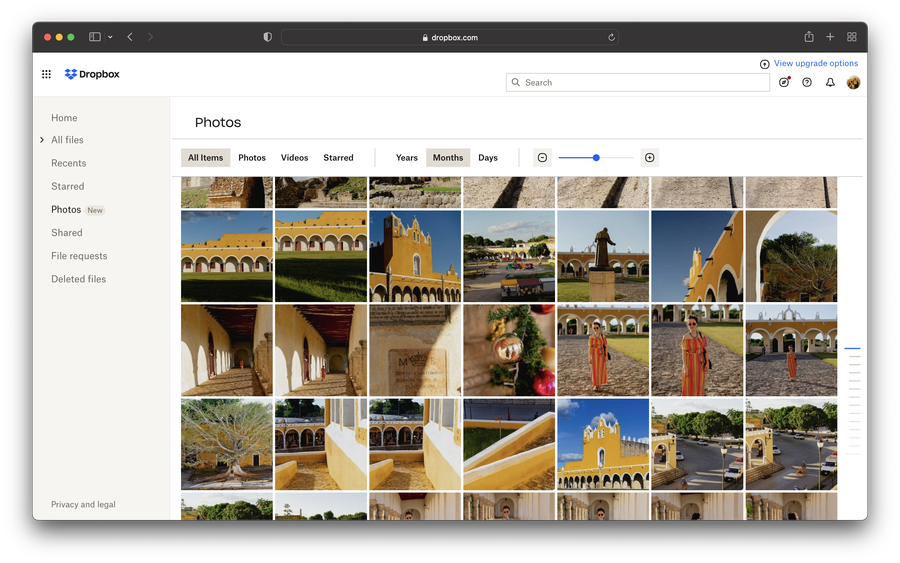Click the Dropbox logo
The image size is (900, 563).
click(x=92, y=74)
